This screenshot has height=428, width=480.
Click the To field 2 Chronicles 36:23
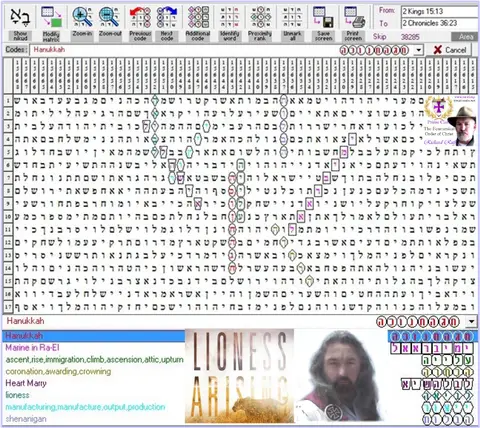click(439, 23)
